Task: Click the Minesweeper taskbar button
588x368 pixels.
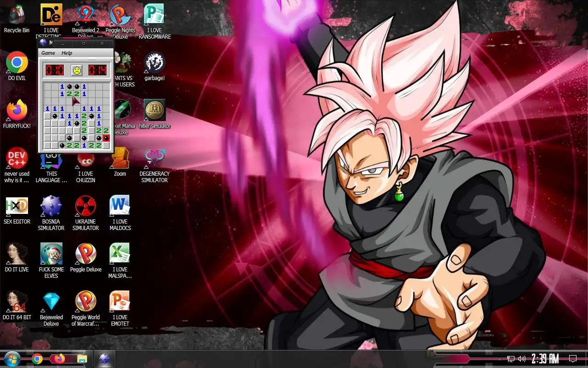Action: coord(105,359)
